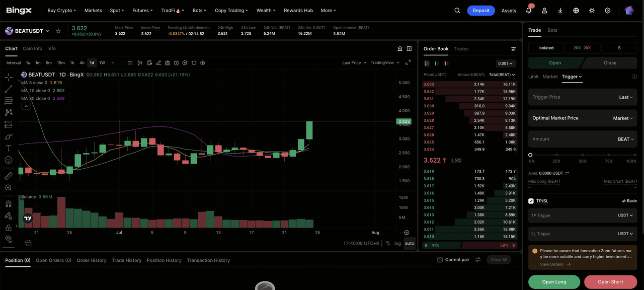Viewport: 644px width, 290px height.
Task: Add BEATUSDT to favorites star
Action: point(58,31)
